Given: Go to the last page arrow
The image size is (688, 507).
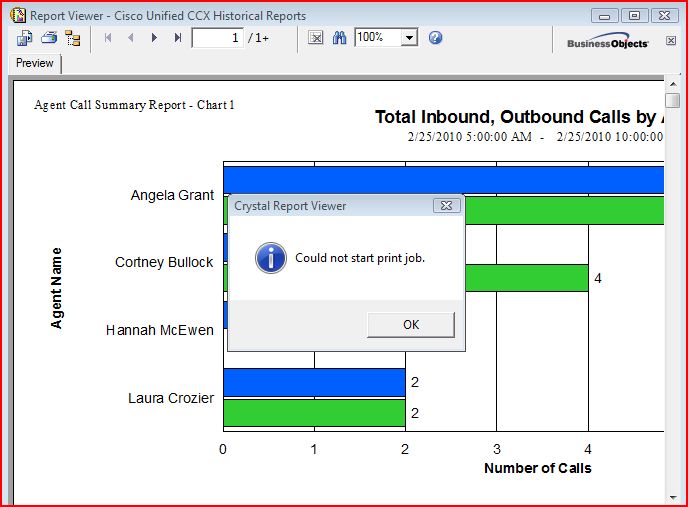Looking at the screenshot, I should 177,38.
